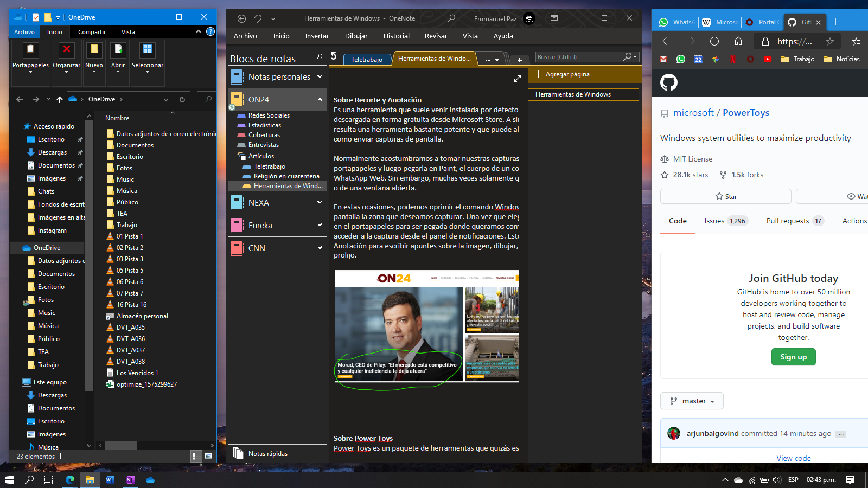
Task: Bookmark this page with star icon
Action: (x=830, y=41)
